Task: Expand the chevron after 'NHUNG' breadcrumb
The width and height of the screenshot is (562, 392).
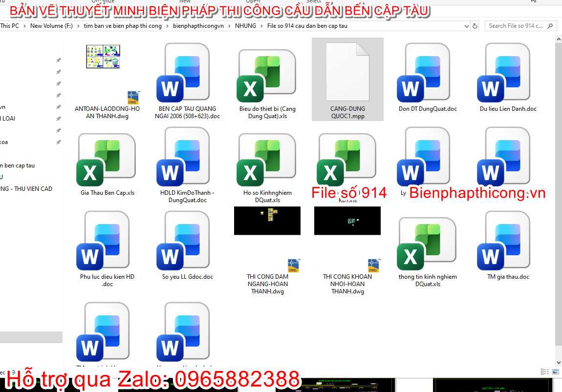Action: click(x=261, y=26)
